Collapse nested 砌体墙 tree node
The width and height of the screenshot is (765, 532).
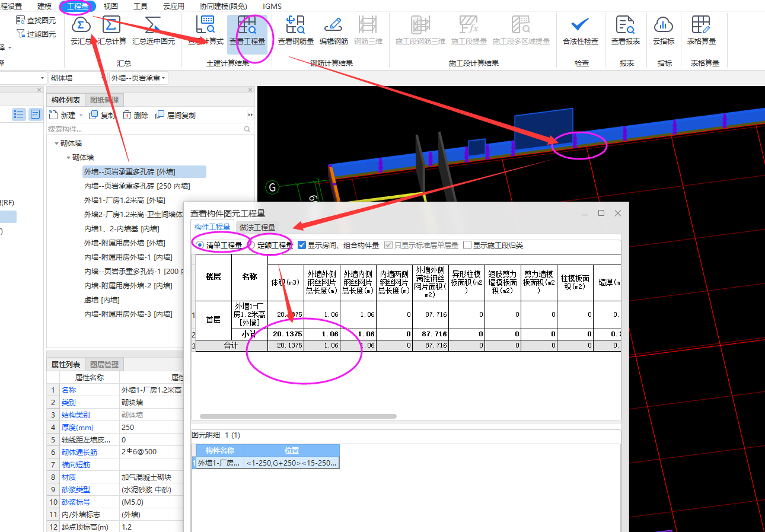coord(69,158)
